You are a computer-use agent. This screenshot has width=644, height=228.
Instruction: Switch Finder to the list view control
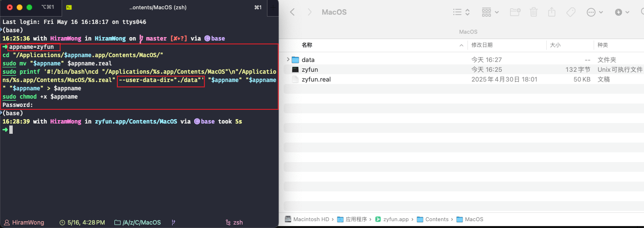[461, 12]
